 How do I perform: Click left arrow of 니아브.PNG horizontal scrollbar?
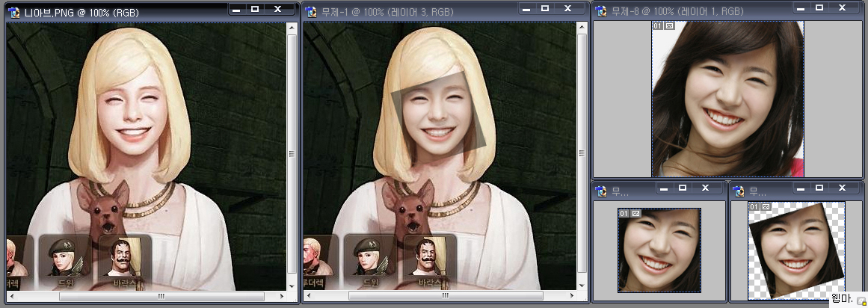coord(11,296)
